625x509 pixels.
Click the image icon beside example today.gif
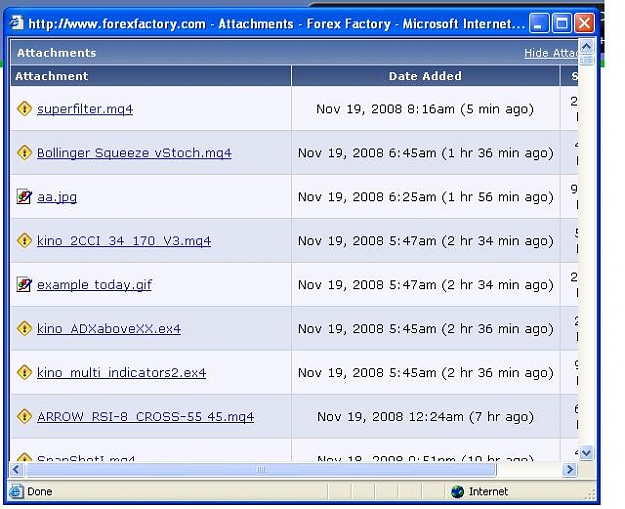pyautogui.click(x=24, y=284)
